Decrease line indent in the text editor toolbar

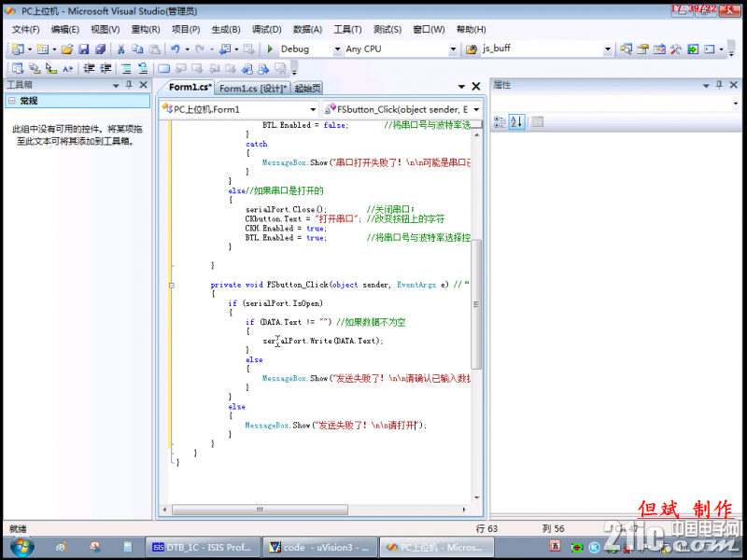click(89, 68)
